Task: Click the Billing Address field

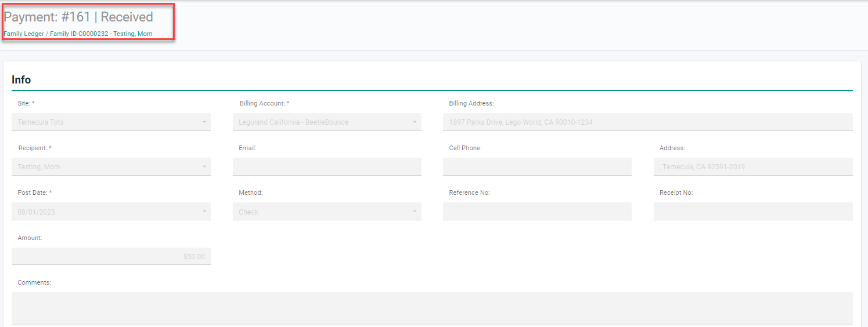Action: coord(648,122)
